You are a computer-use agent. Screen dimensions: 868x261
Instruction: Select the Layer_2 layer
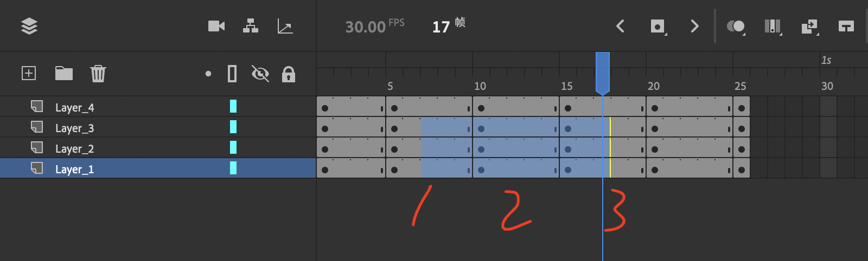(x=75, y=149)
